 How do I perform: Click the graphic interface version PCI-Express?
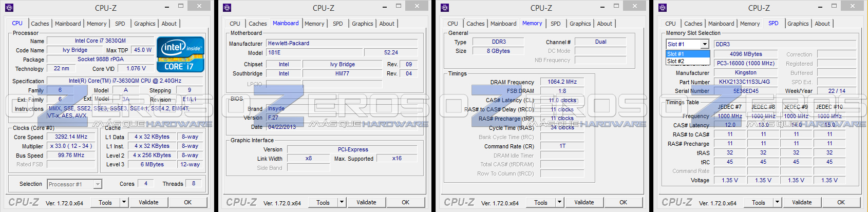pyautogui.click(x=353, y=149)
